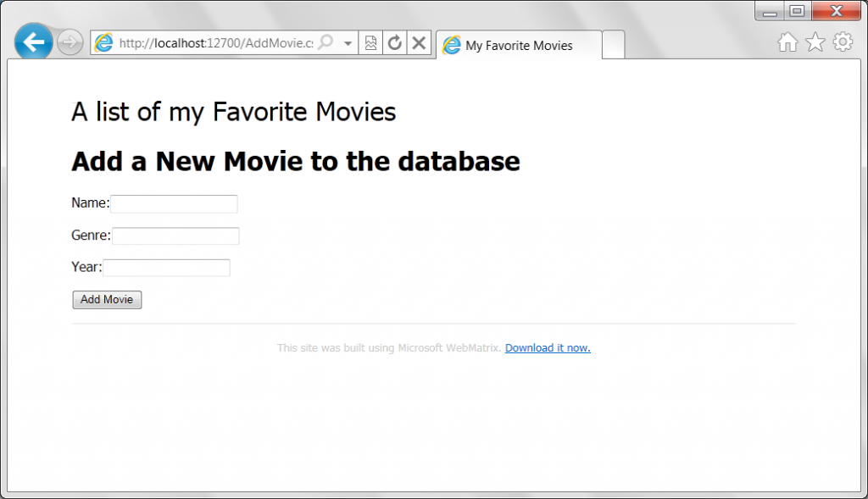Close the browser window

(x=836, y=11)
